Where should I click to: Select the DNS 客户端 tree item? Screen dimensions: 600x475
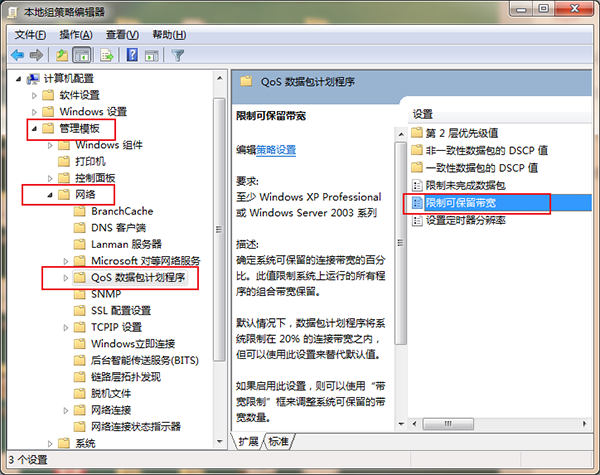click(x=118, y=228)
